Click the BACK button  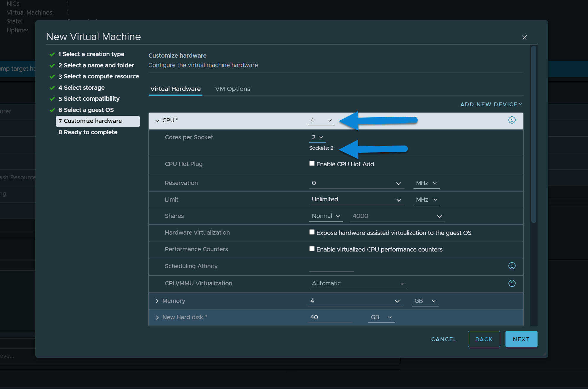click(x=484, y=339)
